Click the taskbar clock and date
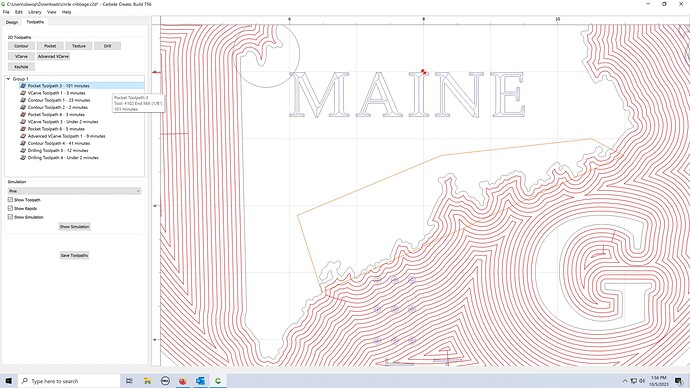The height and width of the screenshot is (388, 690). pos(659,381)
